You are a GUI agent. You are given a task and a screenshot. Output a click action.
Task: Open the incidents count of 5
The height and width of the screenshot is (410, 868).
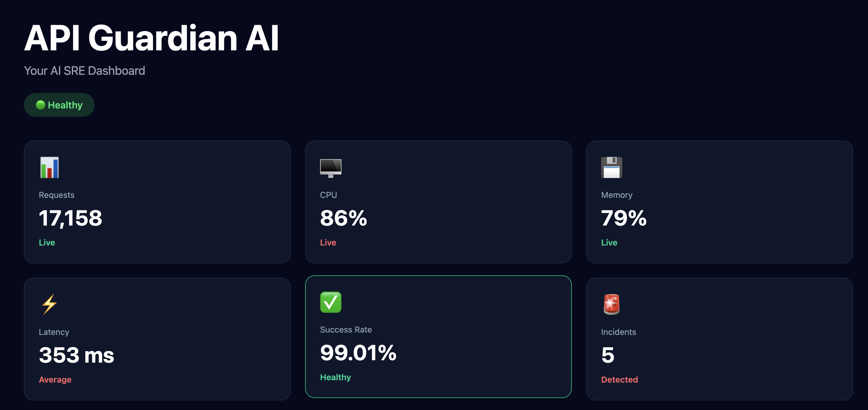click(x=608, y=355)
